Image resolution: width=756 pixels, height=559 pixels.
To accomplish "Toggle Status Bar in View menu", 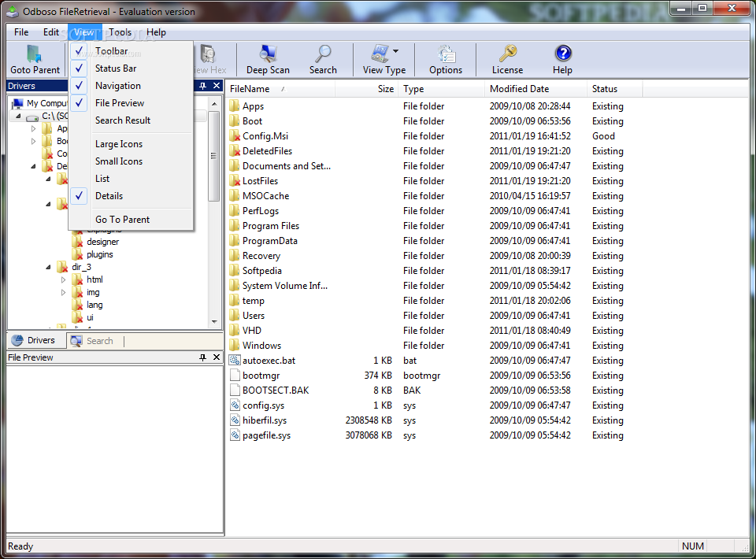I will tap(131, 68).
